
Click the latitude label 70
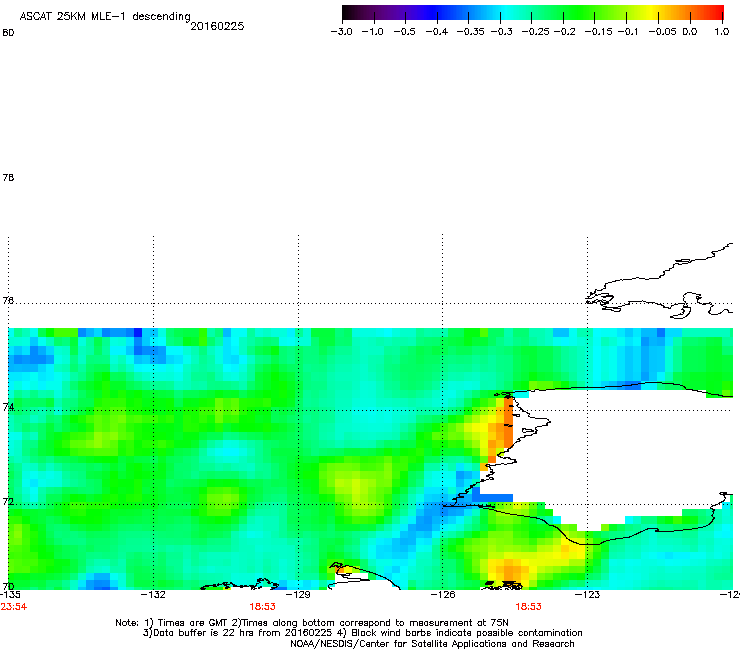(8, 586)
